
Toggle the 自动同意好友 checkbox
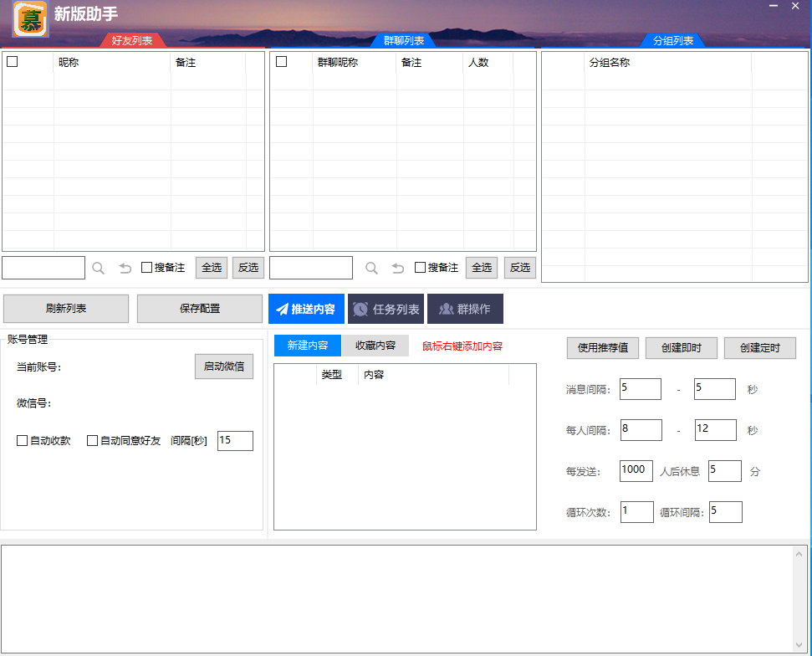click(x=93, y=441)
